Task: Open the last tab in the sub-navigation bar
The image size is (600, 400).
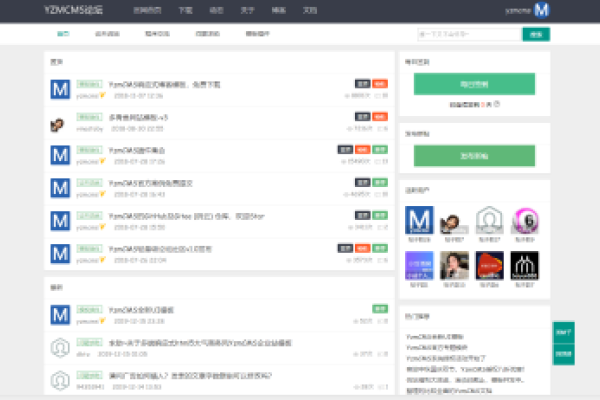Action: [258, 34]
